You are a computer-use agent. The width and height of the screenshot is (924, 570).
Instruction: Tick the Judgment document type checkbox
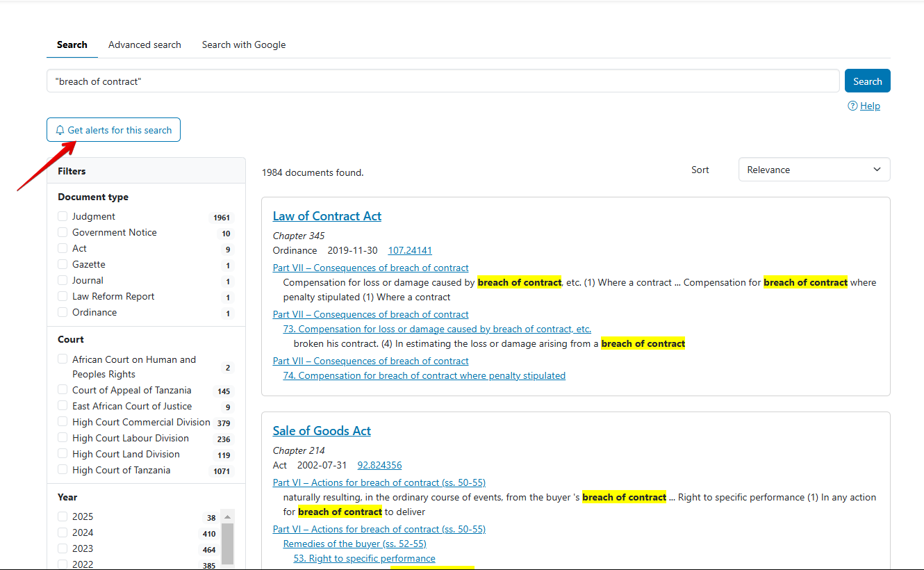63,216
